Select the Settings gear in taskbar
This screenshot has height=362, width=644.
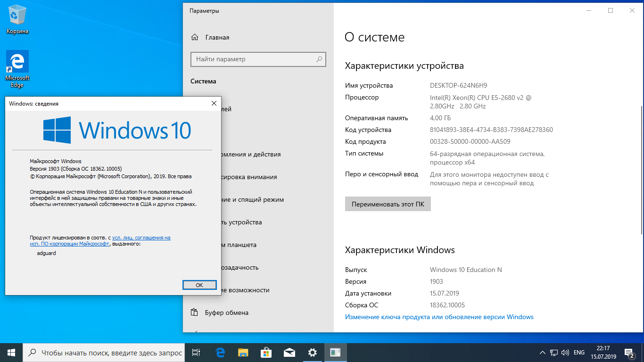tap(312, 352)
